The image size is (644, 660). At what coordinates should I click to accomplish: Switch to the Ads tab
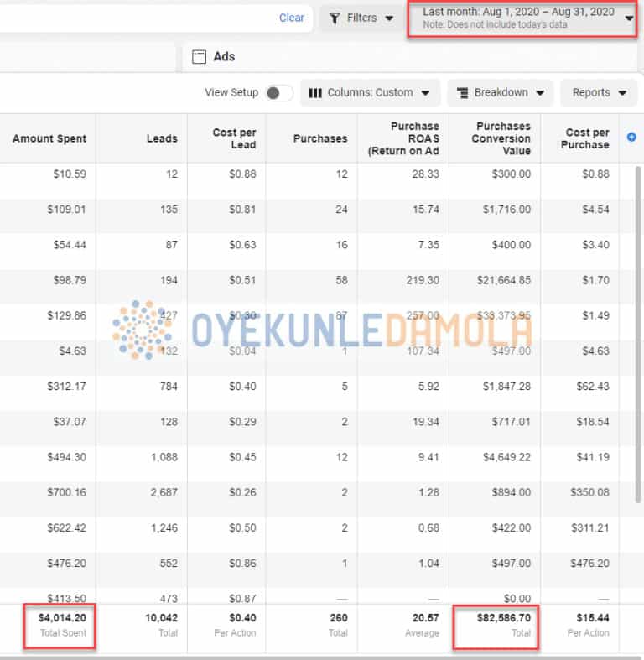pos(213,56)
